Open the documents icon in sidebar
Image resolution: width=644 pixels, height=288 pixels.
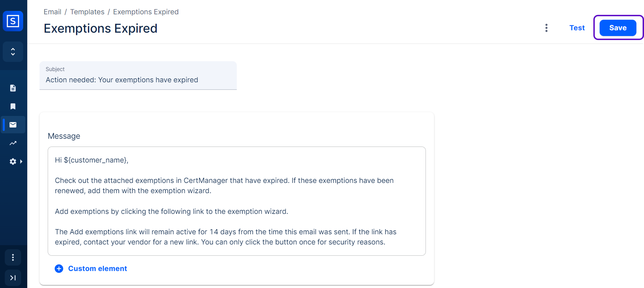click(x=13, y=88)
